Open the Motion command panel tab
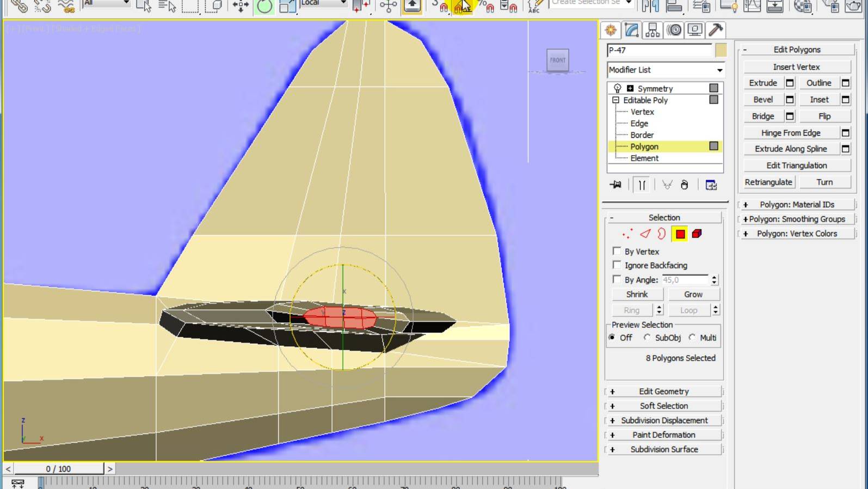The width and height of the screenshot is (868, 489). click(x=674, y=30)
